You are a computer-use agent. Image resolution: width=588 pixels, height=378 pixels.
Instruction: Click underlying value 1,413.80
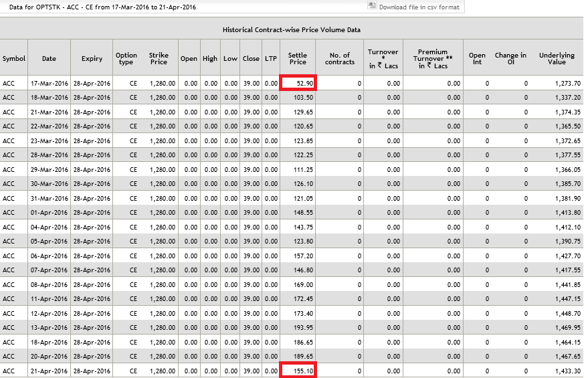click(x=568, y=213)
